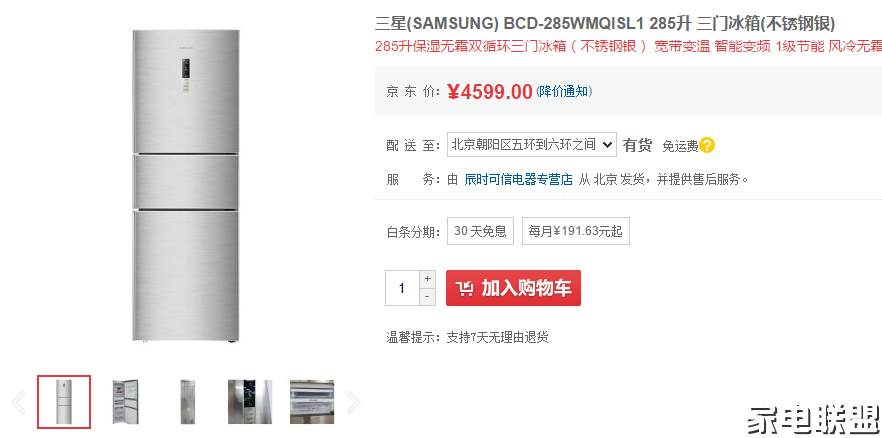Image resolution: width=882 pixels, height=438 pixels.
Task: Click the Samsung BCD-285WMQISL1 product title
Action: (605, 24)
